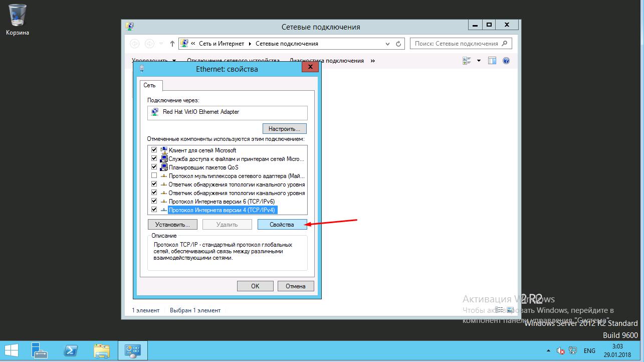Select the Microsoft networks client icon

(x=163, y=150)
